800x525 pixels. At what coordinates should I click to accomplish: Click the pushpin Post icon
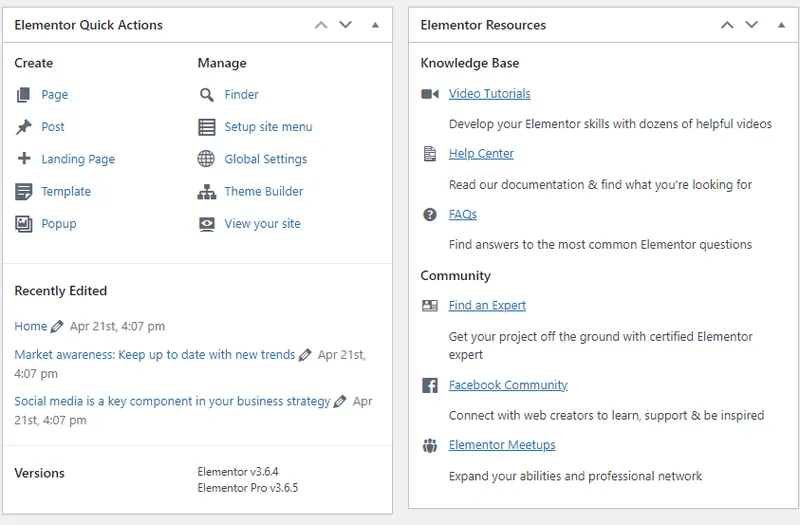click(23, 127)
